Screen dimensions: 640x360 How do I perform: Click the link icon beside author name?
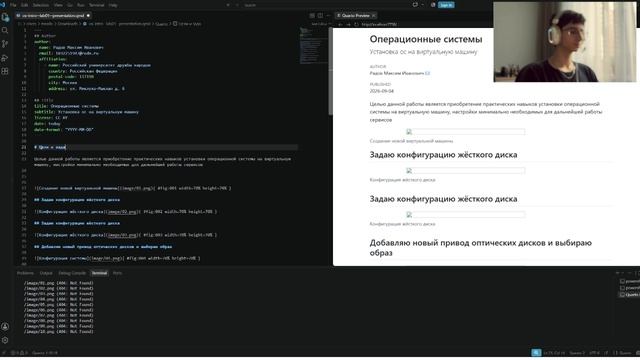click(x=427, y=73)
